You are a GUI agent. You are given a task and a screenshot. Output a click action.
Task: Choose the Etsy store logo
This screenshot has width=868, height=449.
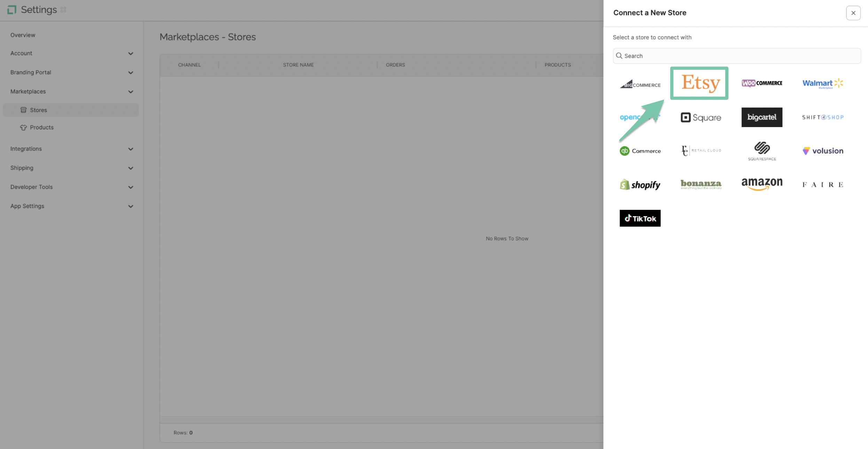pos(700,83)
